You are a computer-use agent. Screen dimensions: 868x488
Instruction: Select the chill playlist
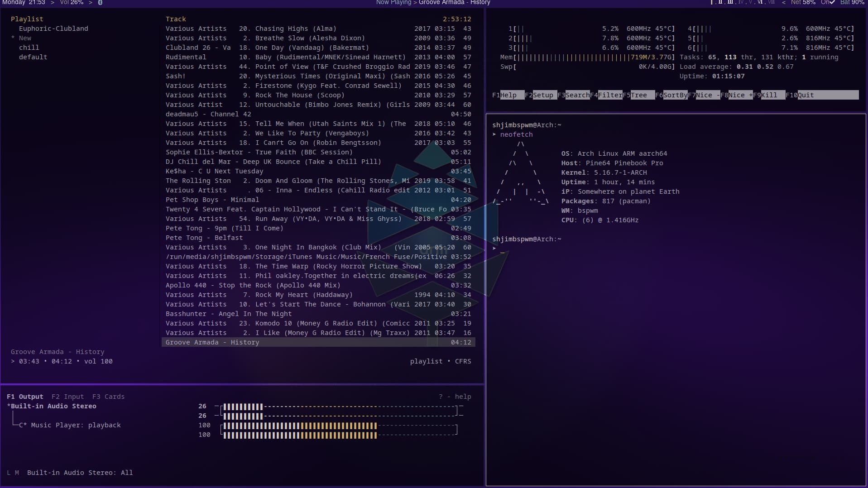click(x=29, y=48)
